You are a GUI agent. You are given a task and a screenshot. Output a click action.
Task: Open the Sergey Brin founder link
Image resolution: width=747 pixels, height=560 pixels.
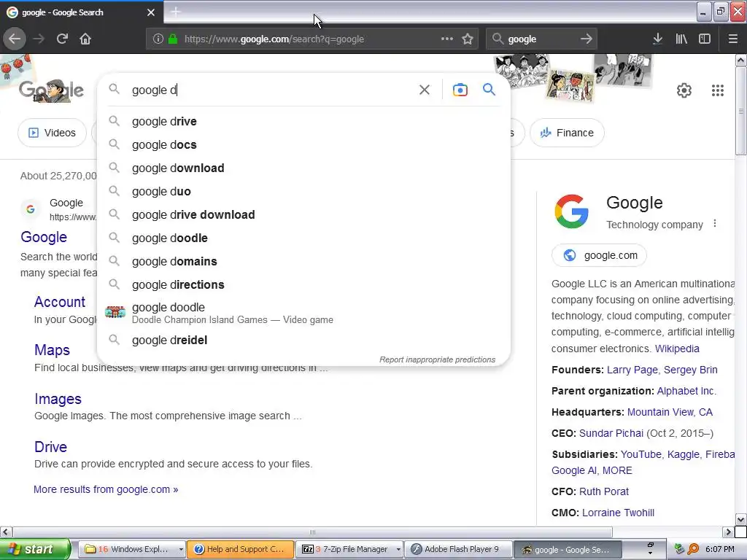[x=690, y=370]
